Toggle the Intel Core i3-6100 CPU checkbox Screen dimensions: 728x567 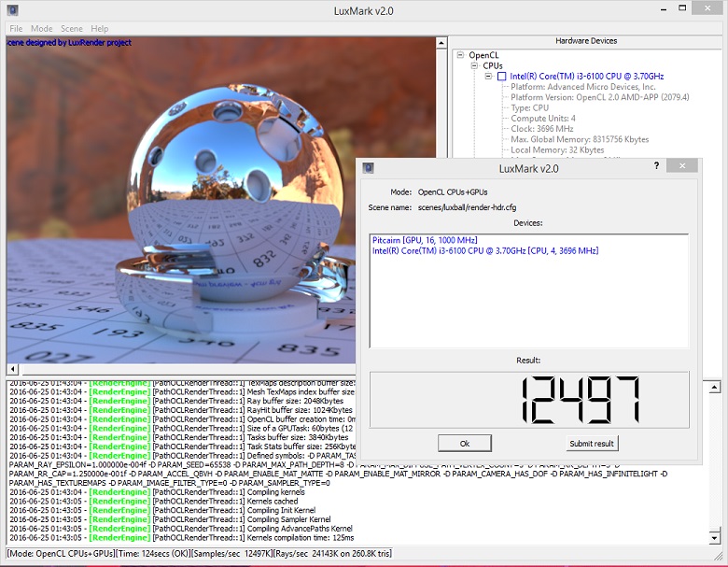pos(502,77)
